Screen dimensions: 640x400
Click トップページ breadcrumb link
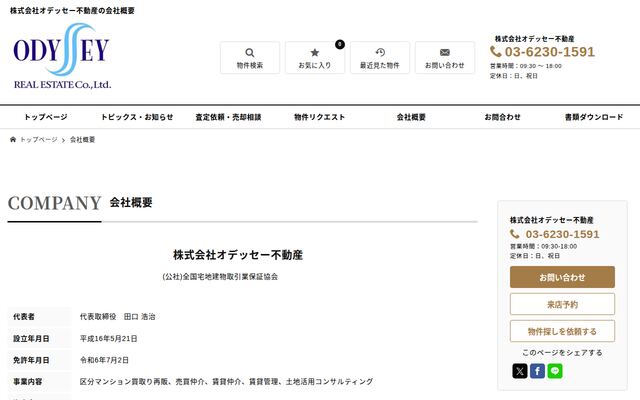pyautogui.click(x=39, y=140)
